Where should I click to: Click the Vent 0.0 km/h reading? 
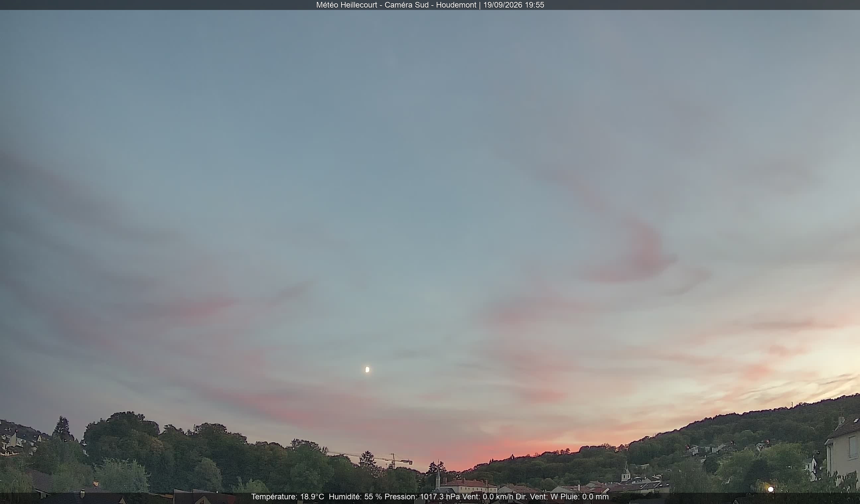click(487, 497)
